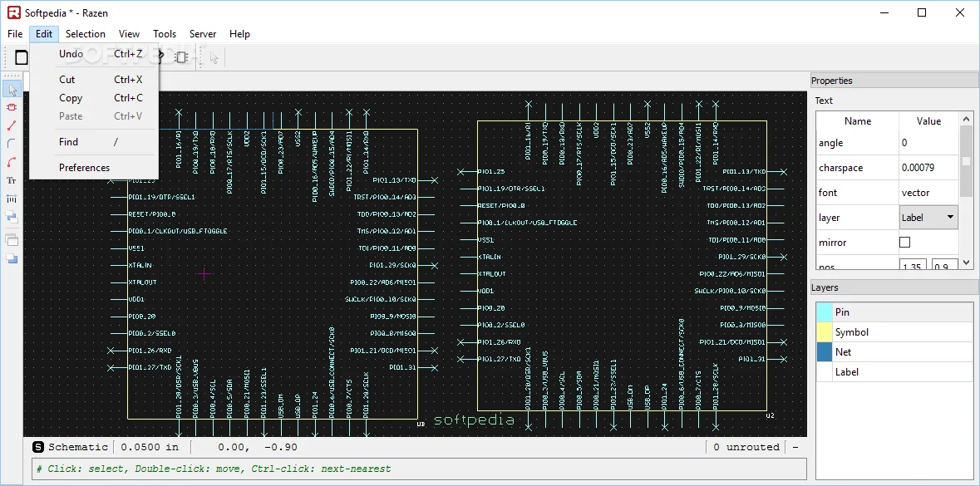Activate the red diagonal wire tool
Viewport: 980px width, 486px height.
click(12, 125)
